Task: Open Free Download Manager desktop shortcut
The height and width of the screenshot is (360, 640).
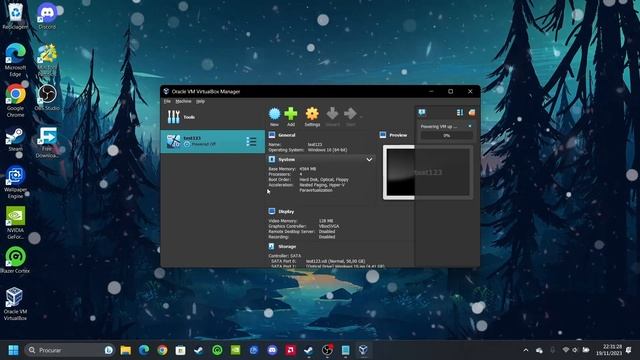Action: pos(47,142)
